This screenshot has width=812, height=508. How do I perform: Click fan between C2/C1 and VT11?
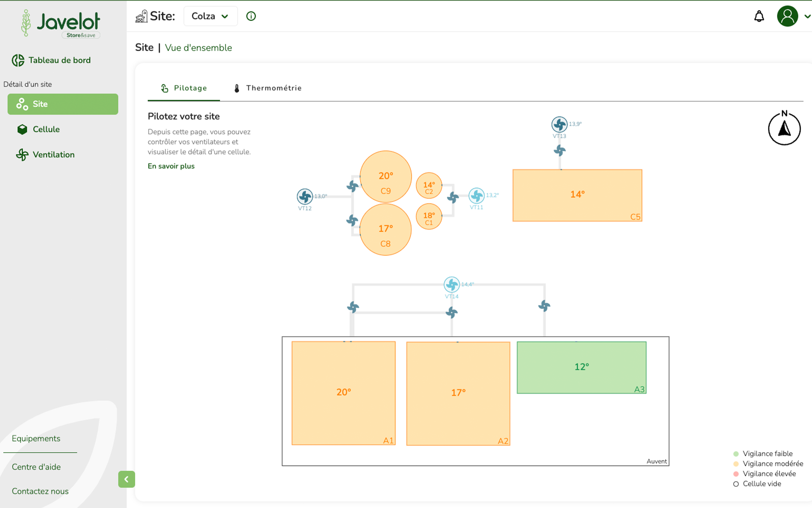[x=453, y=198]
